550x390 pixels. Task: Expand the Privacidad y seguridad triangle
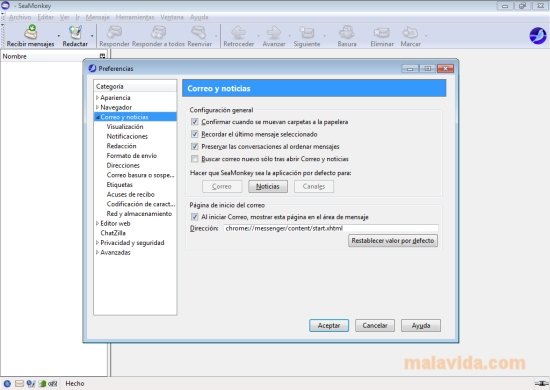pos(97,242)
